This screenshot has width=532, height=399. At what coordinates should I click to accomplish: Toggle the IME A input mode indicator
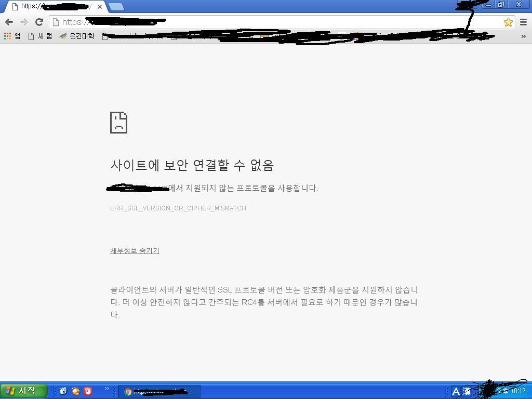tap(455, 392)
